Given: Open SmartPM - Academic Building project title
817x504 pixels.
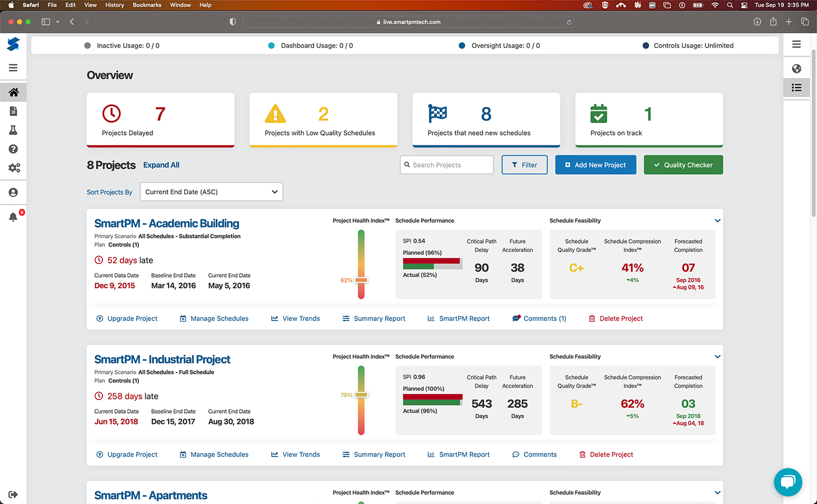Looking at the screenshot, I should [x=167, y=224].
